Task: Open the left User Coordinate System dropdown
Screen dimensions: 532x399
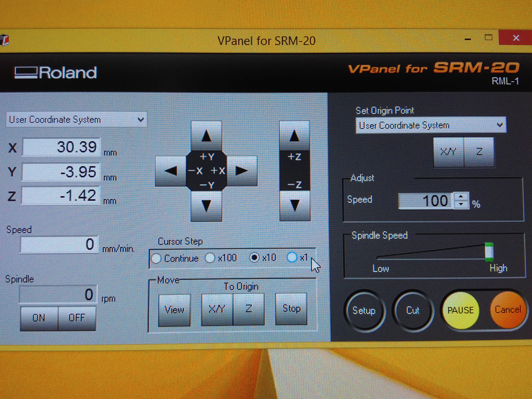Action: point(76,120)
